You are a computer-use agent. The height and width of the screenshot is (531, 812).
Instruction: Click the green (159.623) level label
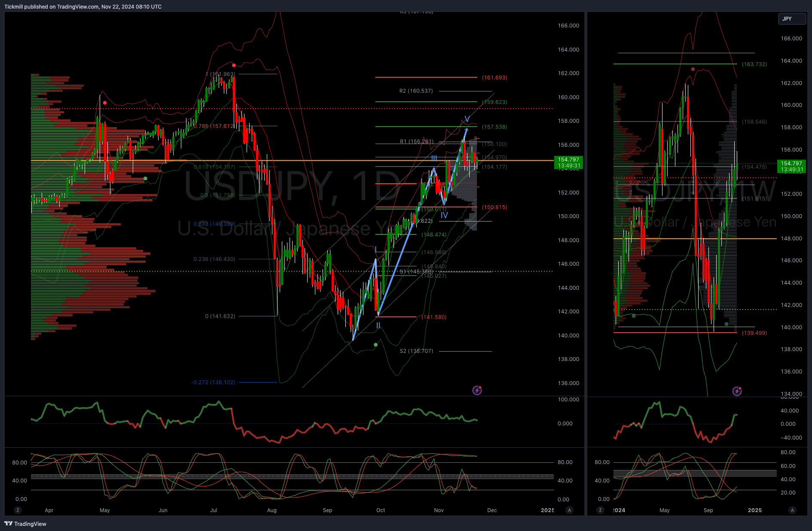[x=495, y=102]
